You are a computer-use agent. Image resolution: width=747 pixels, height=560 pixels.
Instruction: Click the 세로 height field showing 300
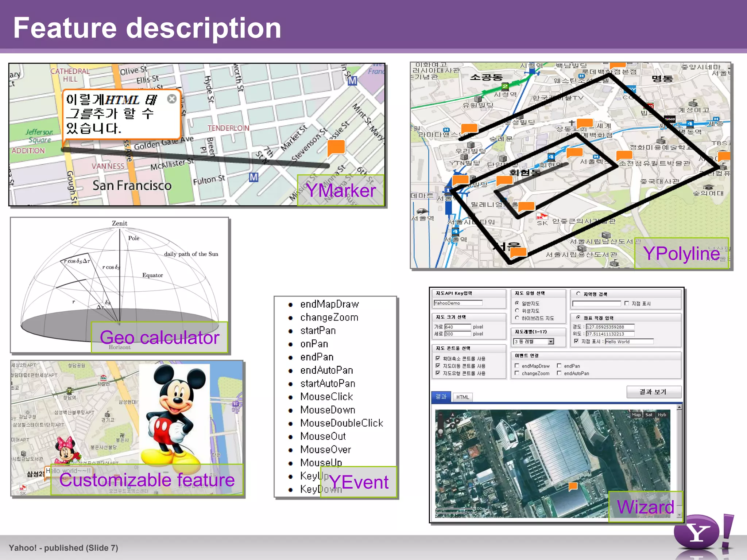tap(458, 334)
